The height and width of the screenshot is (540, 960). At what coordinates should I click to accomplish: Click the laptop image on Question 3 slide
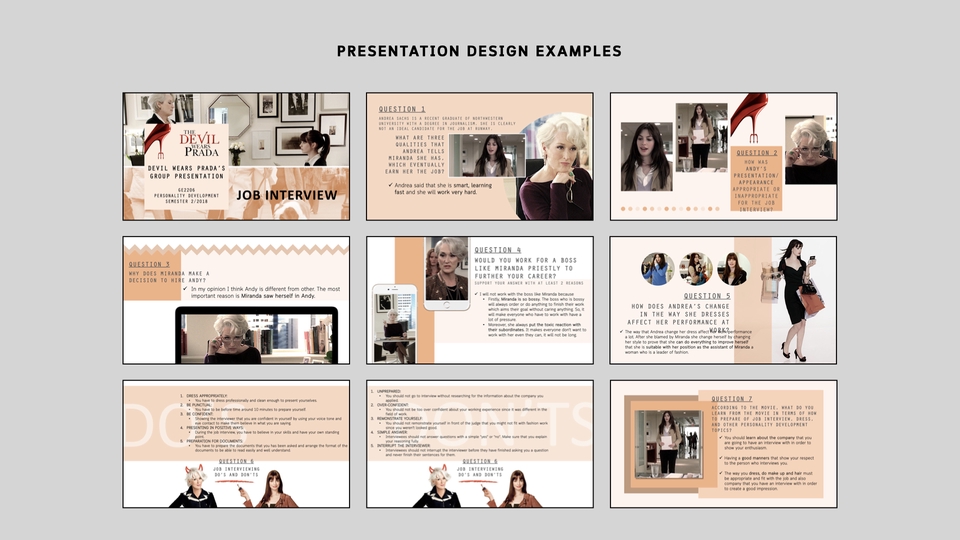pos(257,335)
